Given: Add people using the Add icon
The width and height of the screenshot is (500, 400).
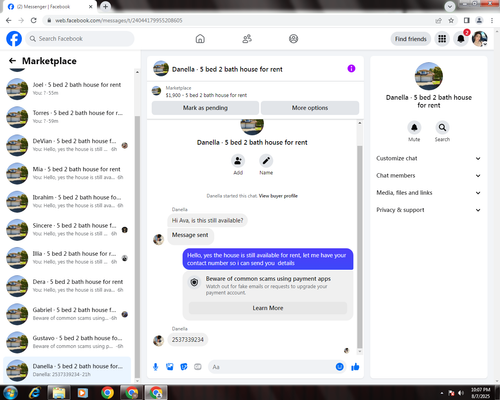Looking at the screenshot, I should coord(238,161).
